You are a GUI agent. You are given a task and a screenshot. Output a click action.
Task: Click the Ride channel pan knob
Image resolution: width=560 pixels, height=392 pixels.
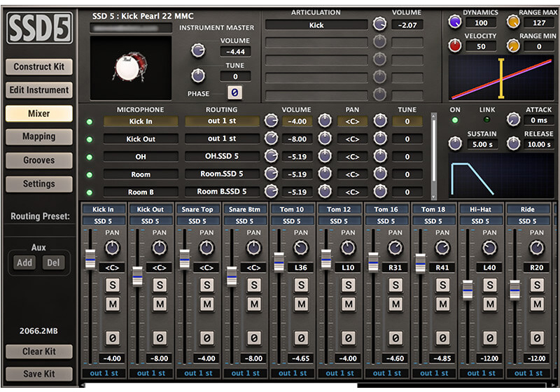[x=536, y=247]
